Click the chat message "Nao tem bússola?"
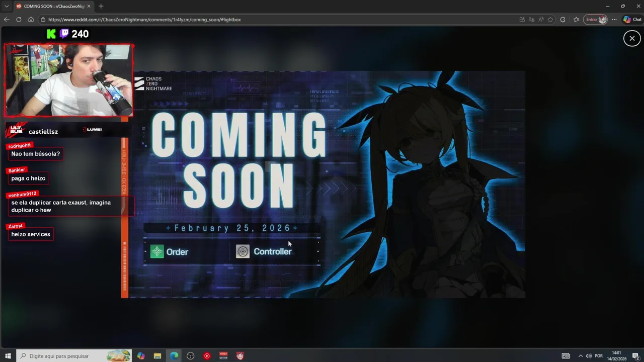Image resolution: width=644 pixels, height=362 pixels. click(x=36, y=154)
